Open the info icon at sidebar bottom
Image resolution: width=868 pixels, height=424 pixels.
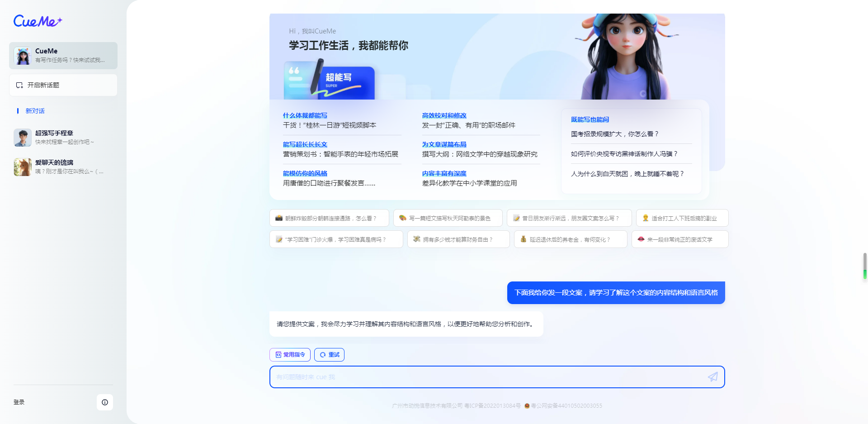coord(105,402)
